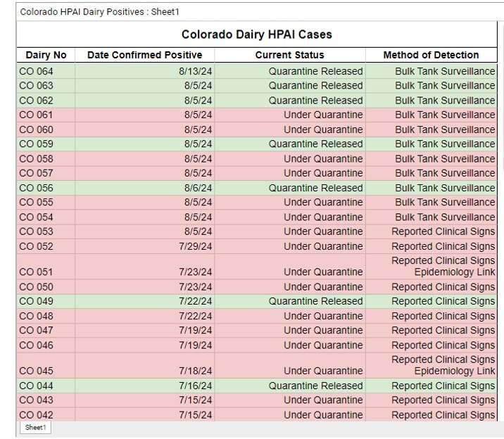Select the CO 051 cell
Viewport: 504px width, 439px height.
(x=46, y=267)
